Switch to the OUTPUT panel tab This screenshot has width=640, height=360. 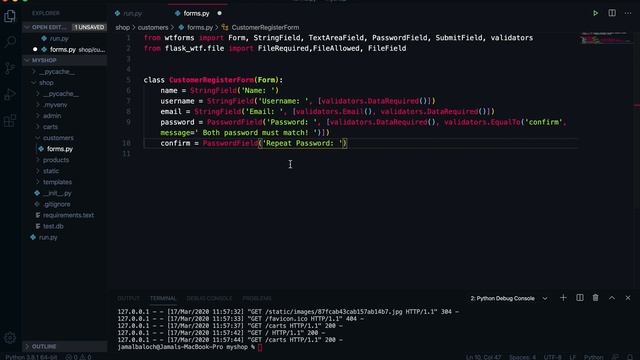point(128,298)
